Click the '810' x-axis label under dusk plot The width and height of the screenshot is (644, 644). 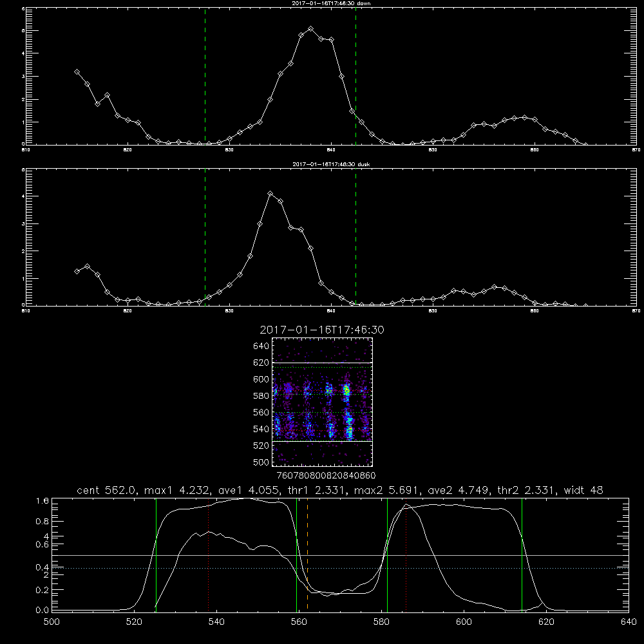pyautogui.click(x=26, y=311)
